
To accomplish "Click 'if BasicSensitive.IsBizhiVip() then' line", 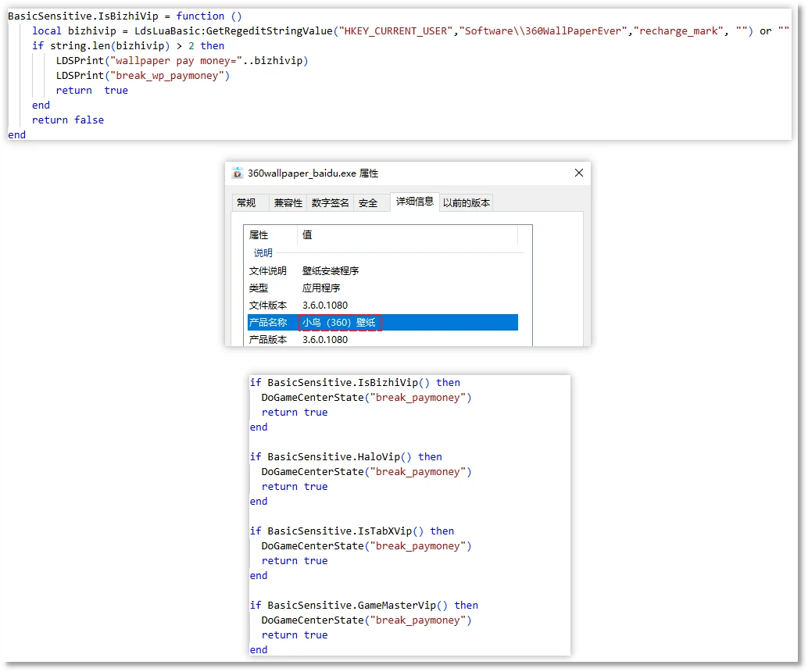I will tap(355, 382).
